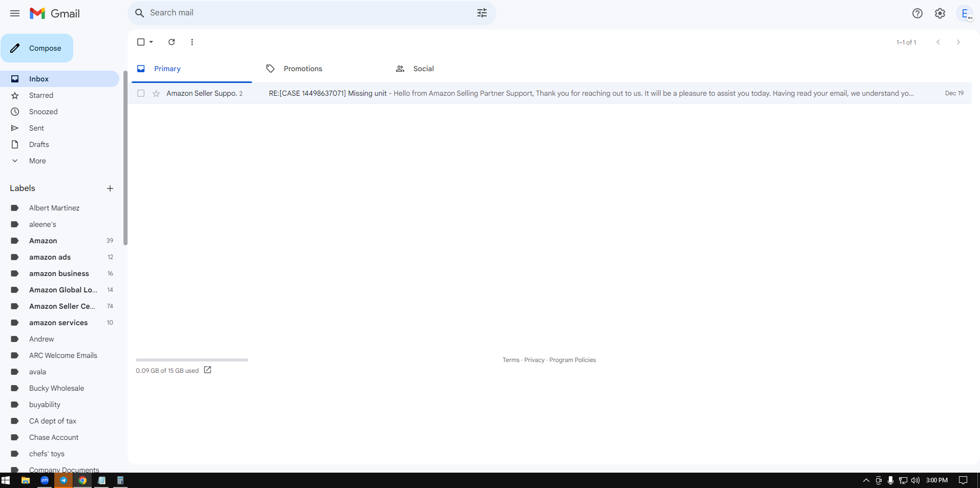Open the select dropdown arrow beside checkbox

tap(151, 42)
